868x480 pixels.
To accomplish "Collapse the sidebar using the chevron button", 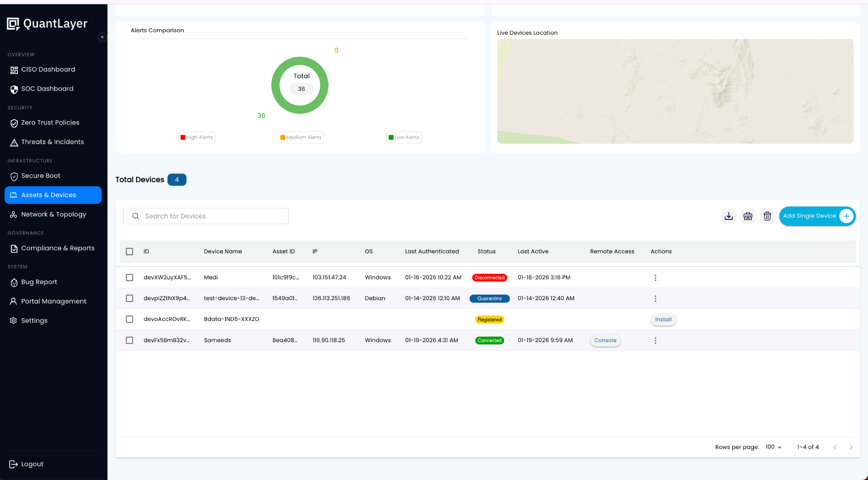I will [102, 37].
